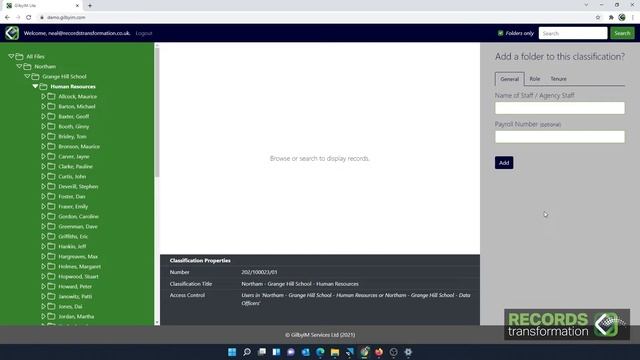Toggle the Folders only checkbox
This screenshot has height=360, width=640.
[x=500, y=33]
